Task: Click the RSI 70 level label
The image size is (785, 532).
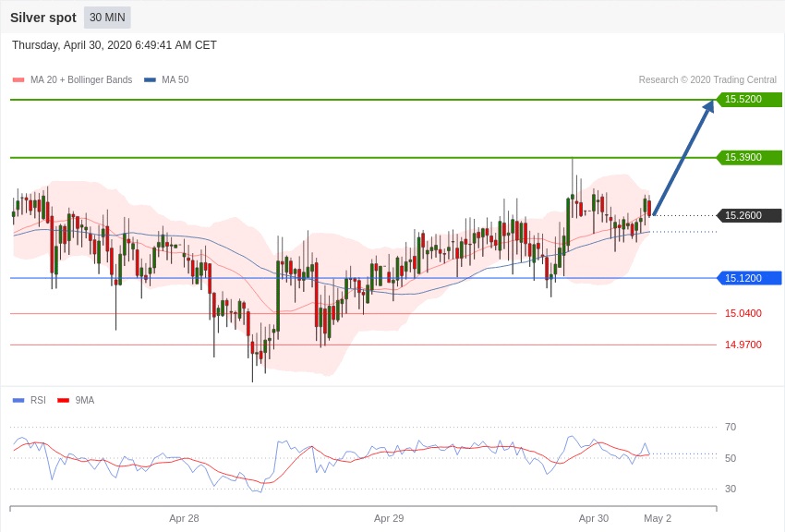Action: [x=731, y=427]
